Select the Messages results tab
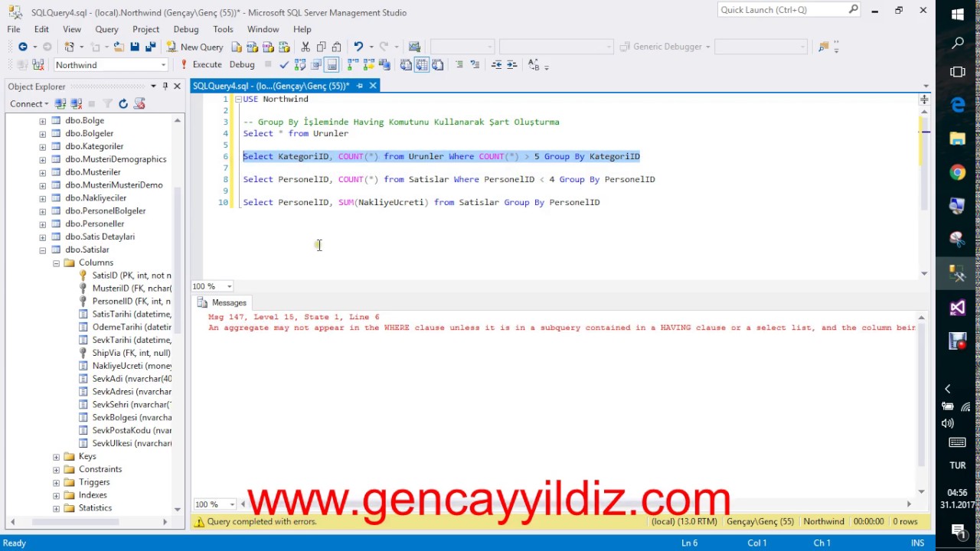Viewport: 980px width, 551px height. point(222,302)
